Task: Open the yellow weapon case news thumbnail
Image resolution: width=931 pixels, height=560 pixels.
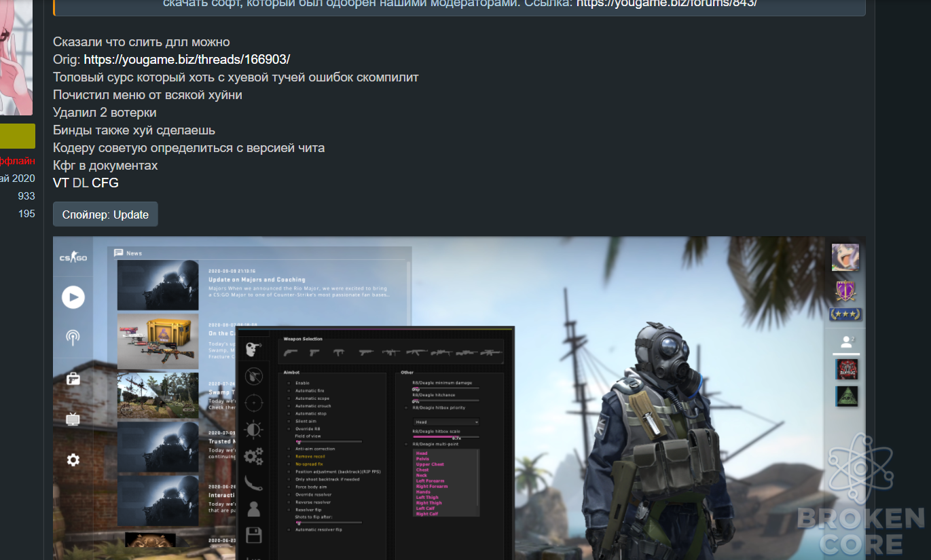Action: pos(158,341)
